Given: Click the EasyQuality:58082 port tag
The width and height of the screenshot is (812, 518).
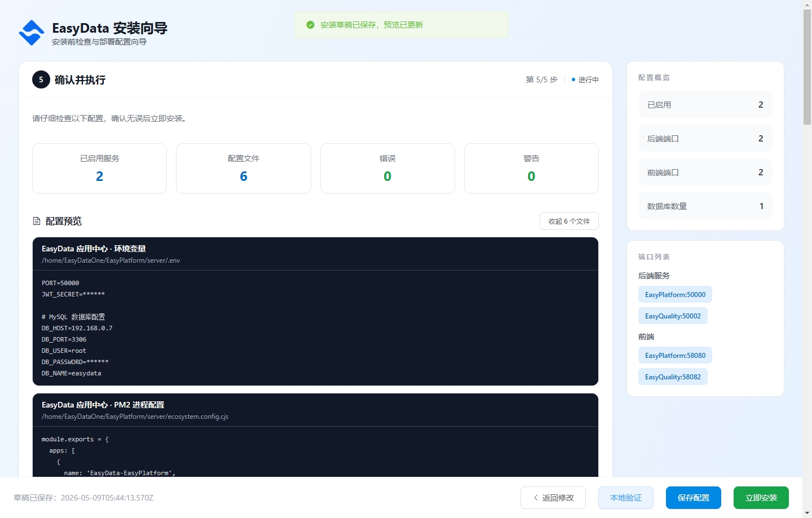Looking at the screenshot, I should tap(673, 377).
